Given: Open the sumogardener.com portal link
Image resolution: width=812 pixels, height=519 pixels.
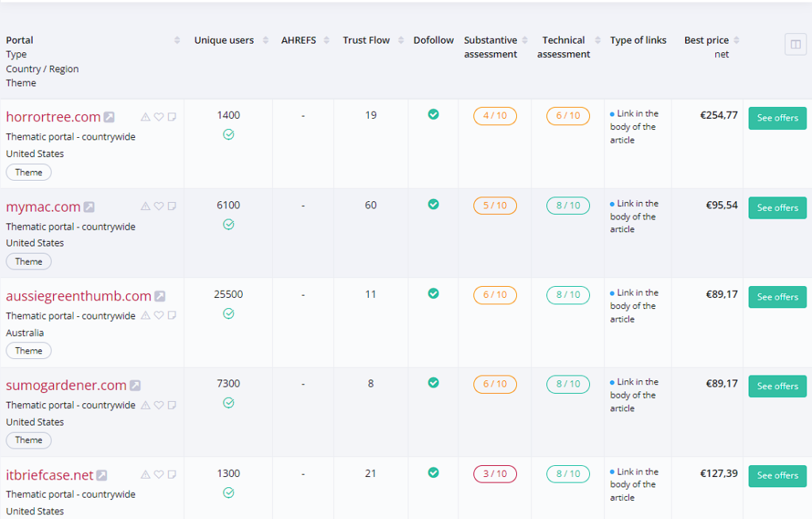Looking at the screenshot, I should point(66,386).
